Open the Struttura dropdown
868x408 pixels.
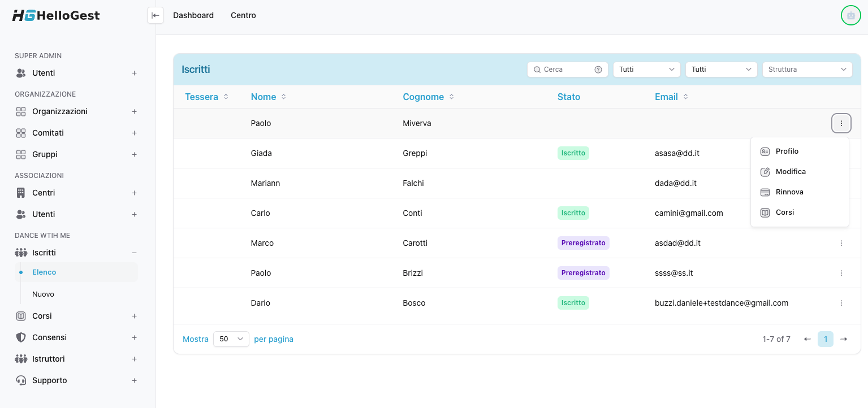(807, 69)
